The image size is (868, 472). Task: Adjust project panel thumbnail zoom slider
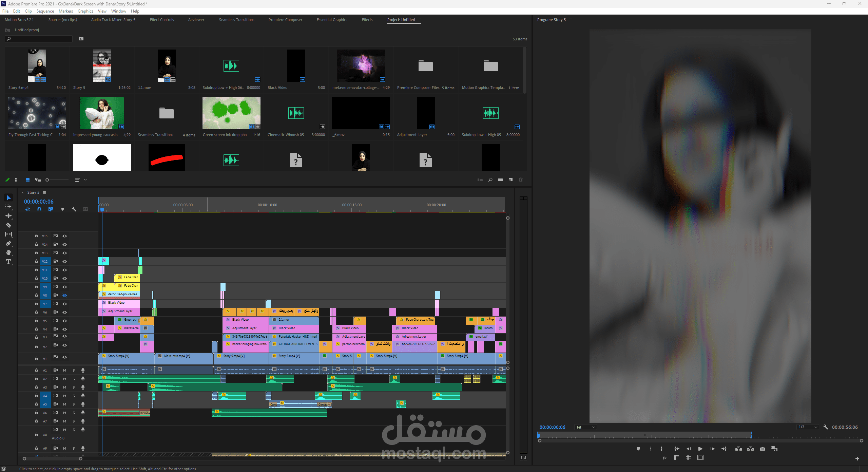click(47, 180)
